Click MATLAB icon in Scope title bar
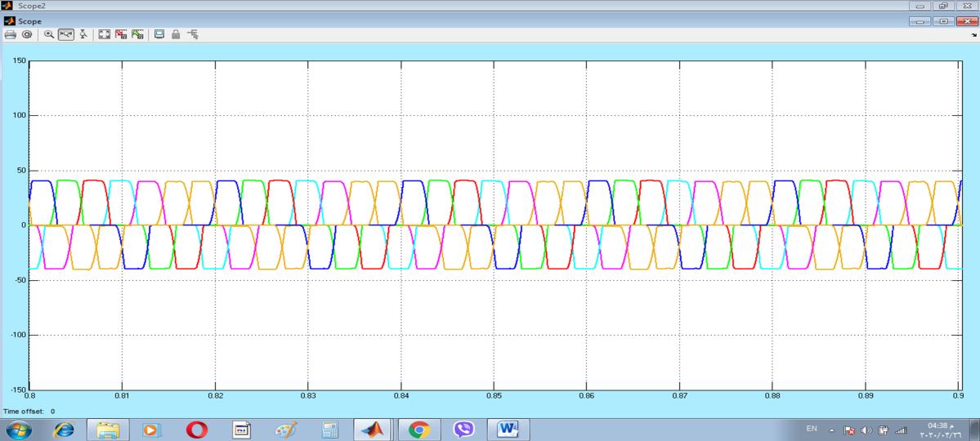 click(x=9, y=21)
